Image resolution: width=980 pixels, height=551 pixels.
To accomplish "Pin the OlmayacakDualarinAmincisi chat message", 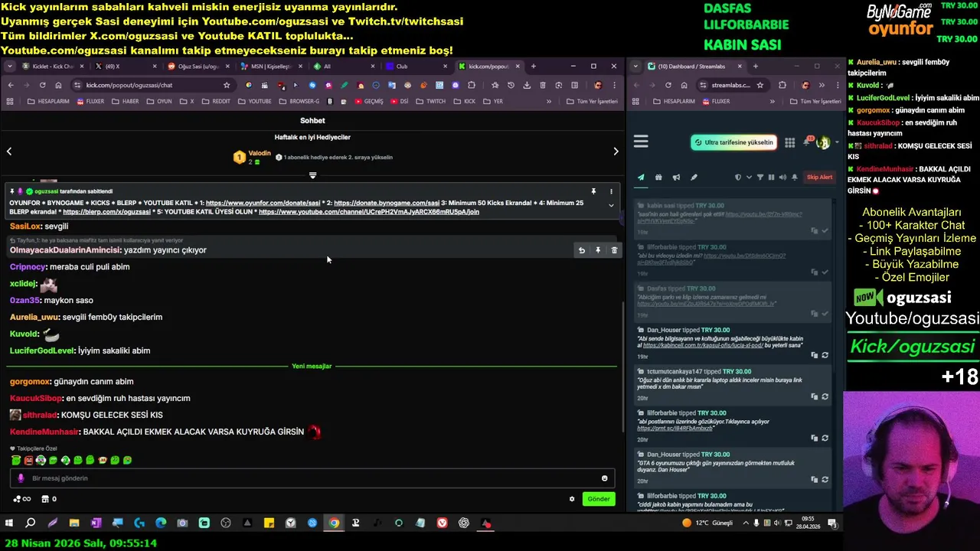I will click(598, 250).
